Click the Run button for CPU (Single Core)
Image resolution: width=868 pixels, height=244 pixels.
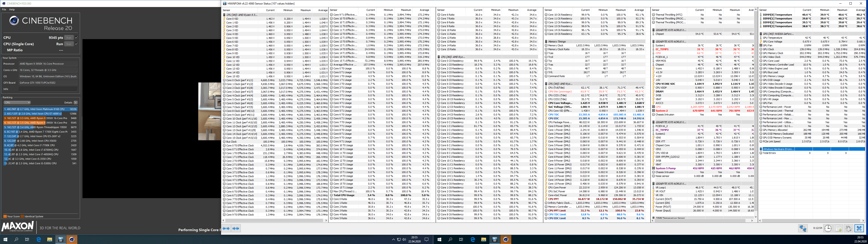pyautogui.click(x=69, y=44)
